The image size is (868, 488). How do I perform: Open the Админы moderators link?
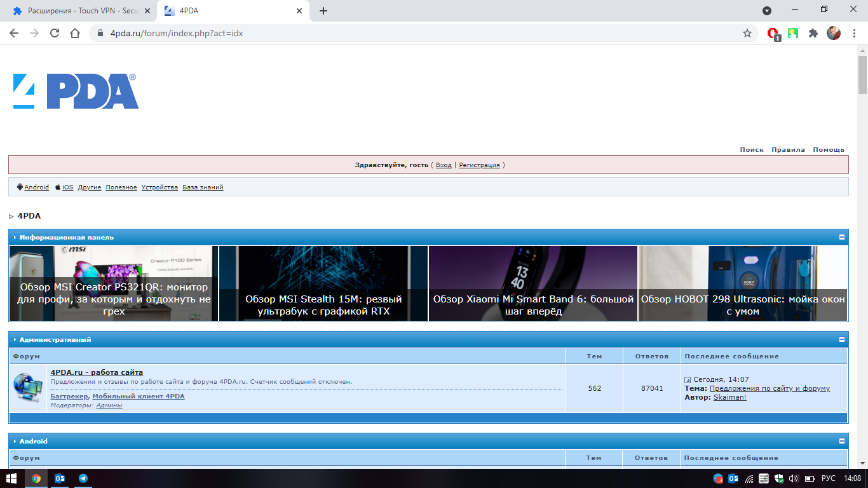[109, 405]
